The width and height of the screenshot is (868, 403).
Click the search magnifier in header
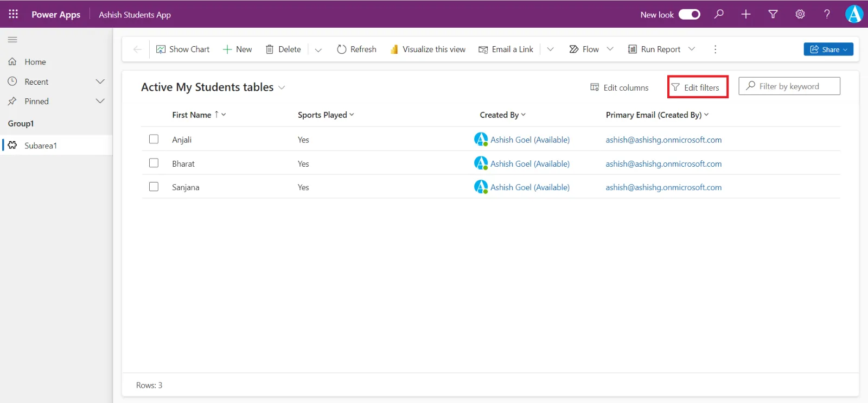719,14
